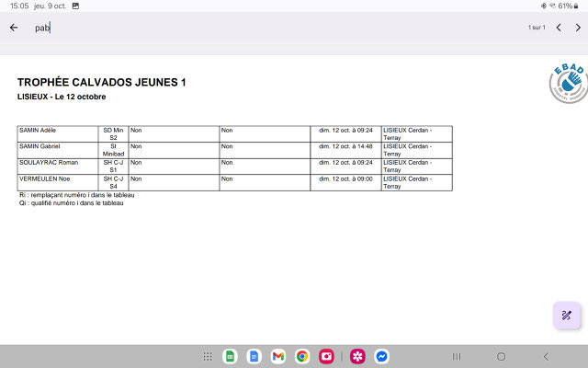The image size is (588, 368).
Task: Open the pink flower Gallery app
Action: tap(357, 356)
